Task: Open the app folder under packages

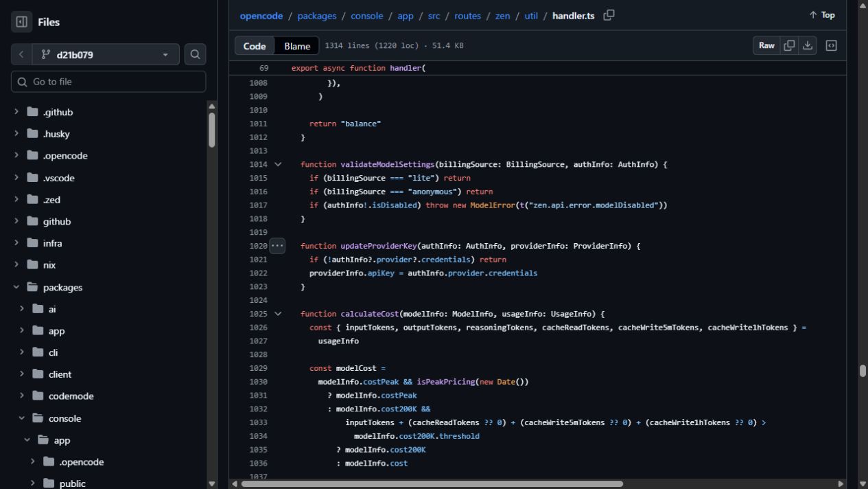Action: [x=56, y=331]
